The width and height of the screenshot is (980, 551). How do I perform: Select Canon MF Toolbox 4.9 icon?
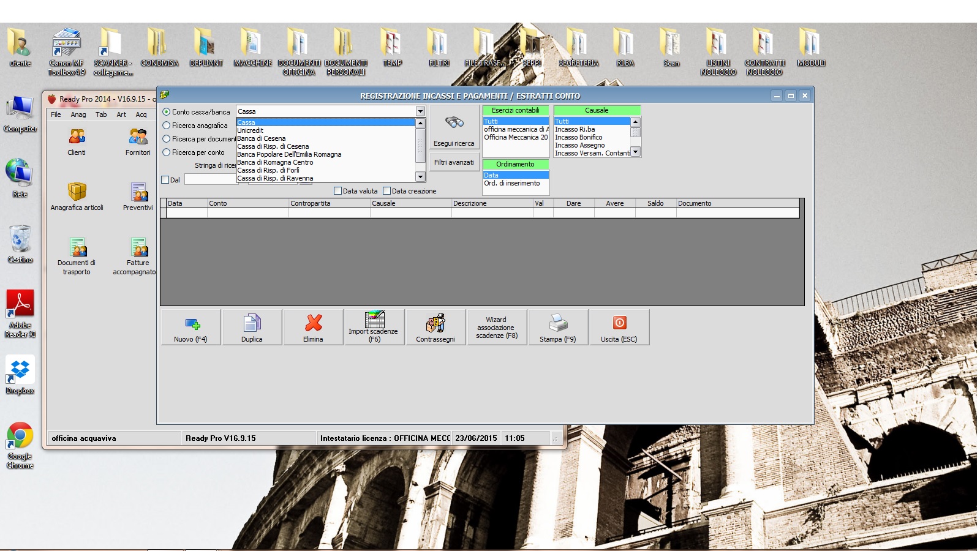pos(66,51)
